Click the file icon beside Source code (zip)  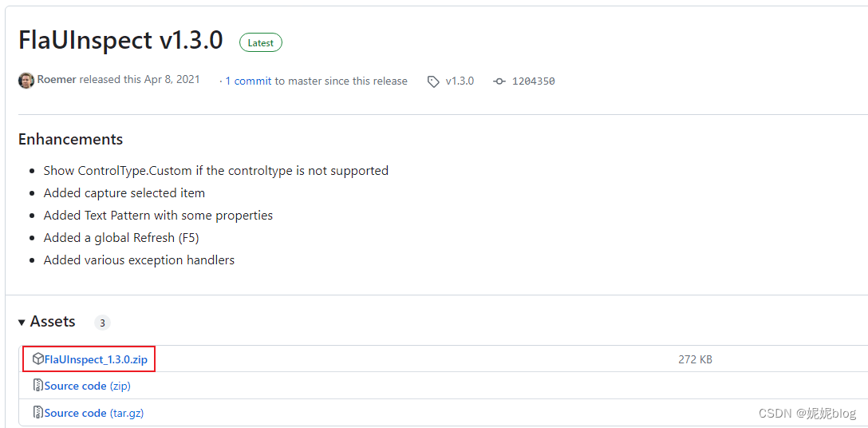(37, 386)
